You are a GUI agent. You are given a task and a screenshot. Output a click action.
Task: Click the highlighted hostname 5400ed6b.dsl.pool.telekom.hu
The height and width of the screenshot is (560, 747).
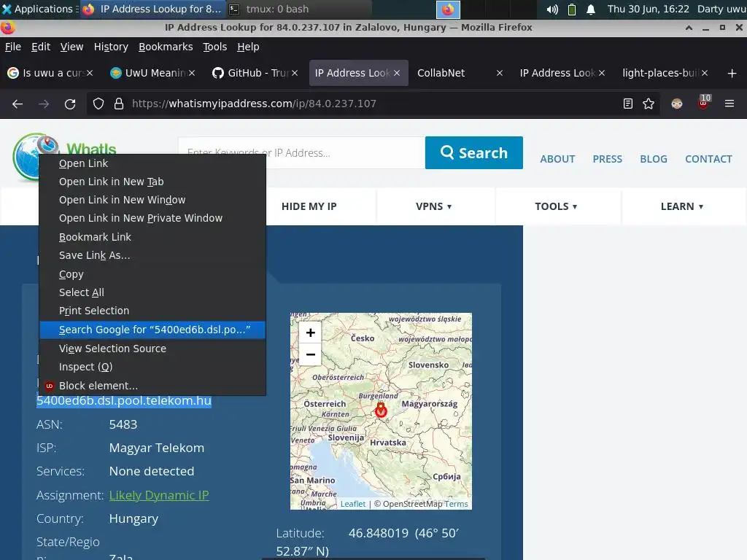(124, 401)
